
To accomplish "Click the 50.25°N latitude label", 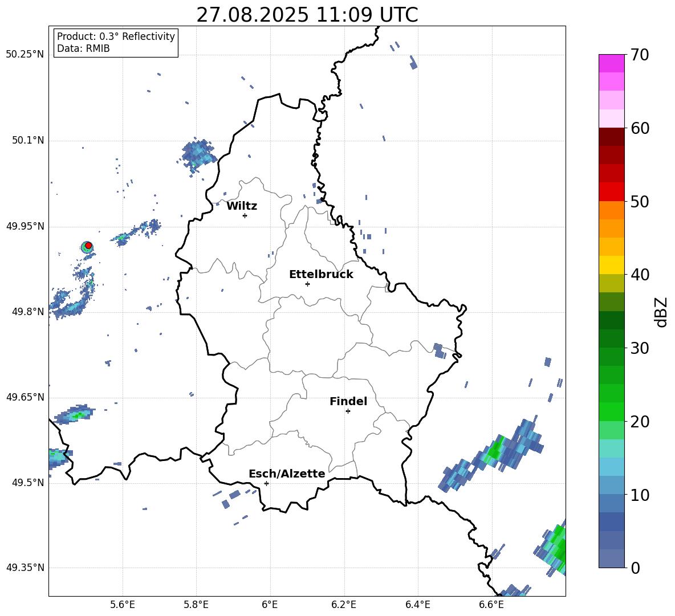I will (x=25, y=55).
